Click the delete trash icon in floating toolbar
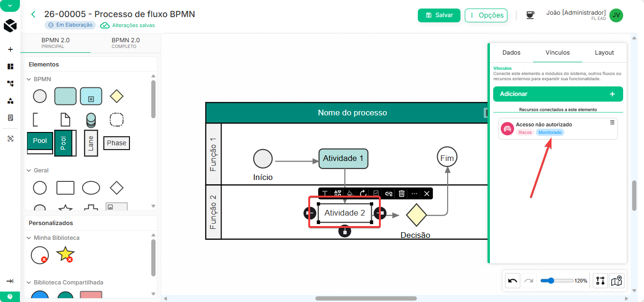Viewport: 644px width, 302px height. (402, 194)
